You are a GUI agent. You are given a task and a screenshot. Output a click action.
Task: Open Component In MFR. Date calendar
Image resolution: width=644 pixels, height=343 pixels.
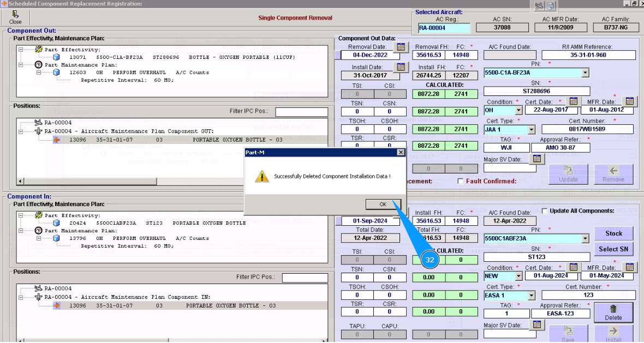pos(630,267)
